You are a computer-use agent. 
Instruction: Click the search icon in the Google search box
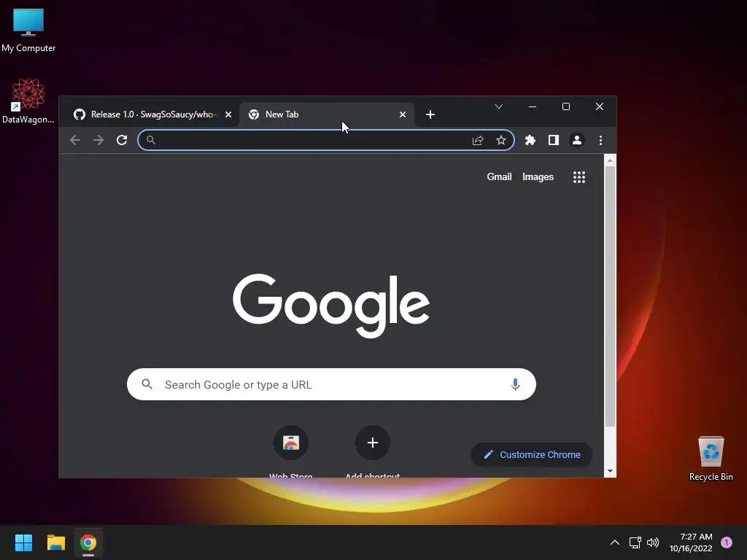click(x=147, y=384)
